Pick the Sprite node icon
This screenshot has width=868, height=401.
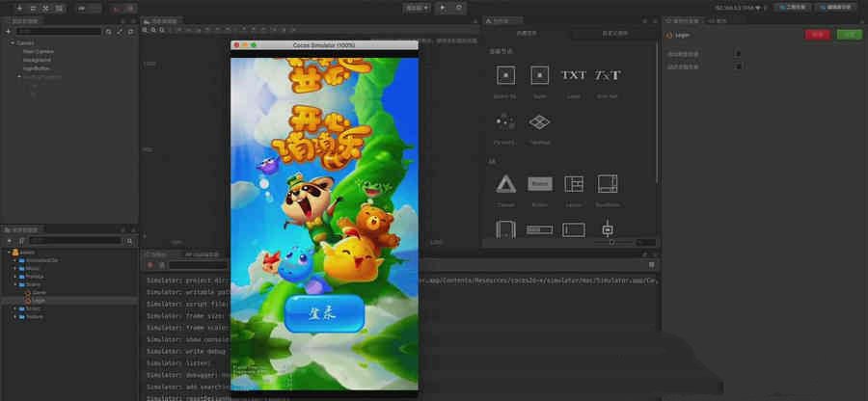(x=540, y=75)
